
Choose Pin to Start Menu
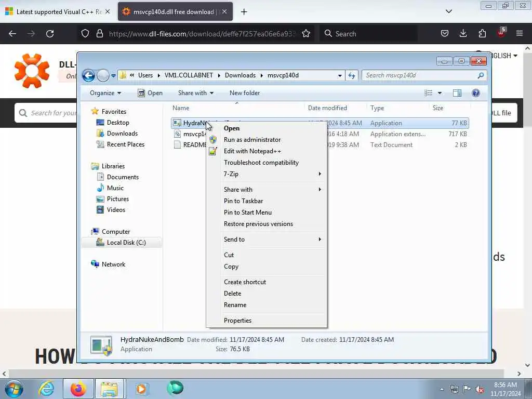(267, 212)
